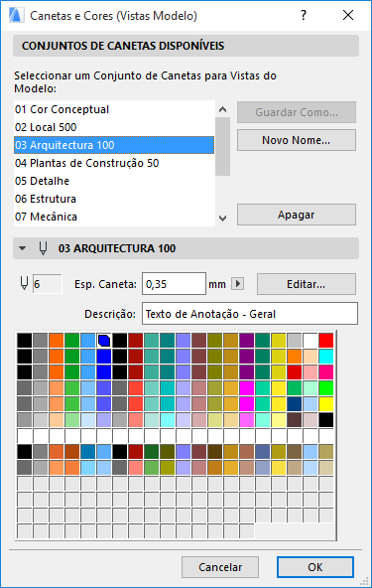Screen dimensions: 372x588
Task: Select the '01 Cor Conceptual' pen set
Action: coord(114,109)
